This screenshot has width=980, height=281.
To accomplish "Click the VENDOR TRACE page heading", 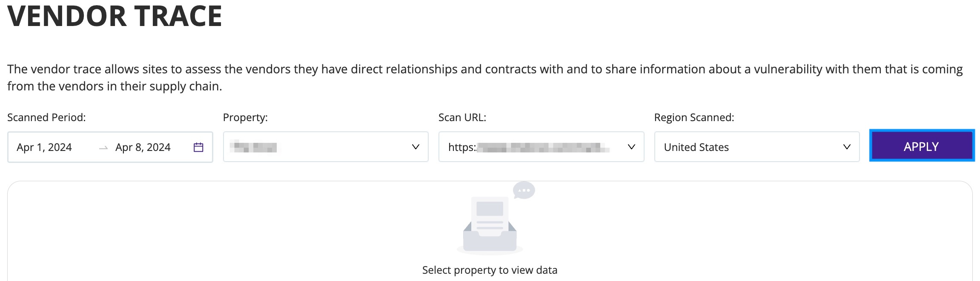I will click(115, 16).
